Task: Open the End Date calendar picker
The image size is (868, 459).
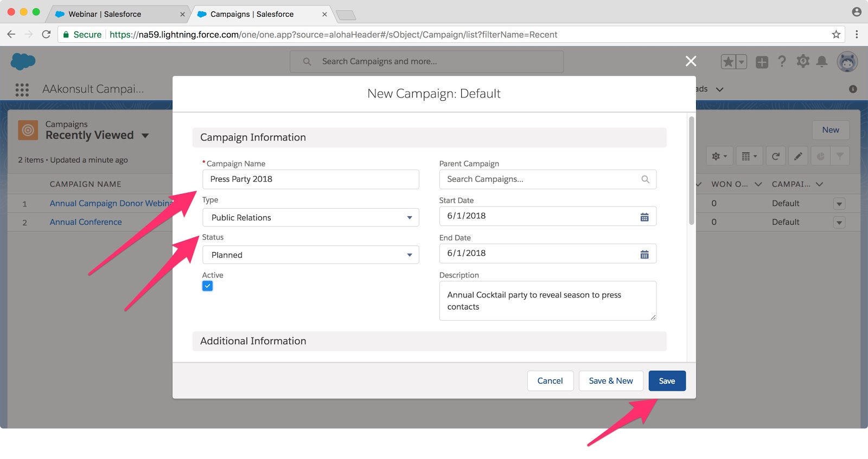Action: click(644, 254)
